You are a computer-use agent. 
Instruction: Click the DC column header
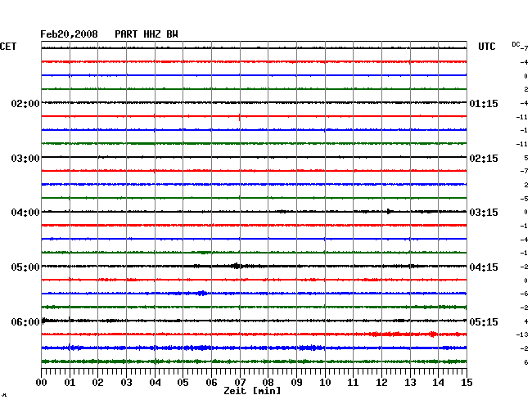click(x=516, y=43)
